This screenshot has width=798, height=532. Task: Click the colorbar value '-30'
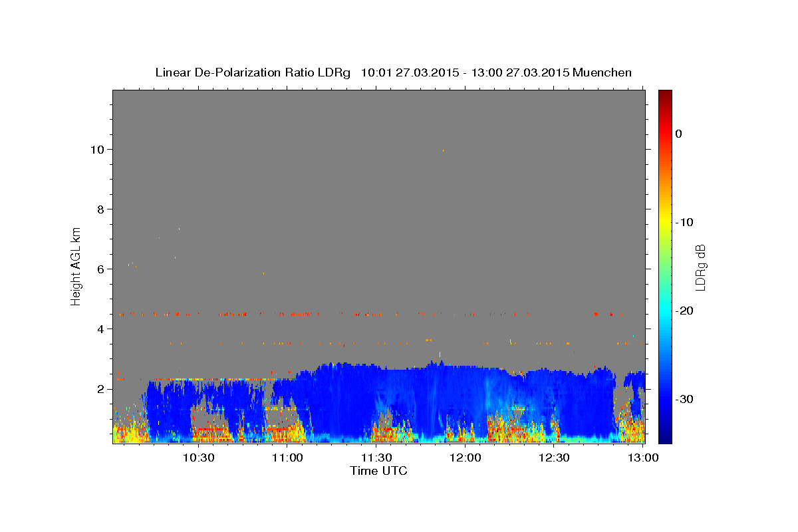click(x=684, y=399)
